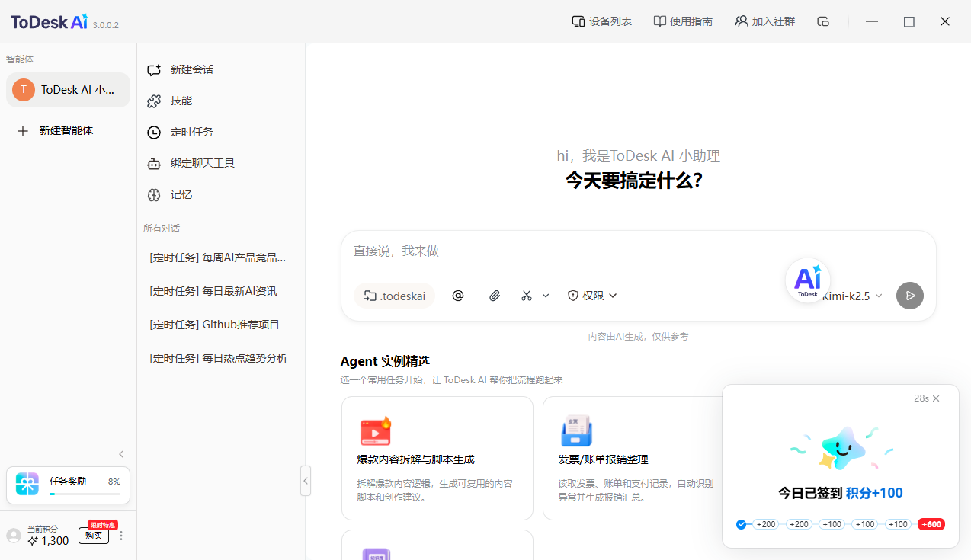Open the 任务奖励 task rewards card
971x560 pixels.
click(x=69, y=485)
